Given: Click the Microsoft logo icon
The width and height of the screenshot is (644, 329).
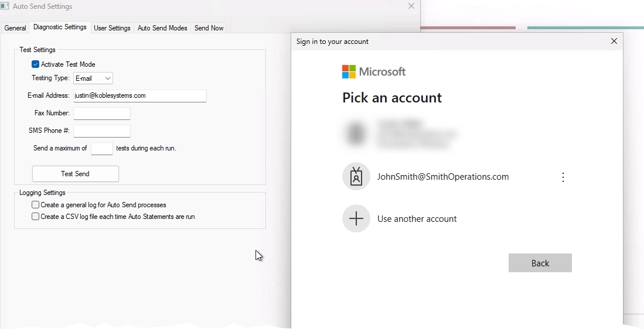Looking at the screenshot, I should click(x=349, y=71).
